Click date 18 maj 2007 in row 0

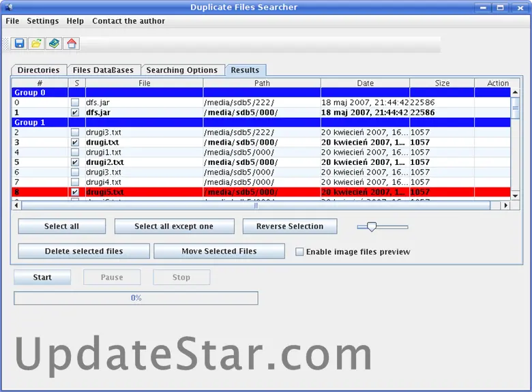(x=365, y=102)
